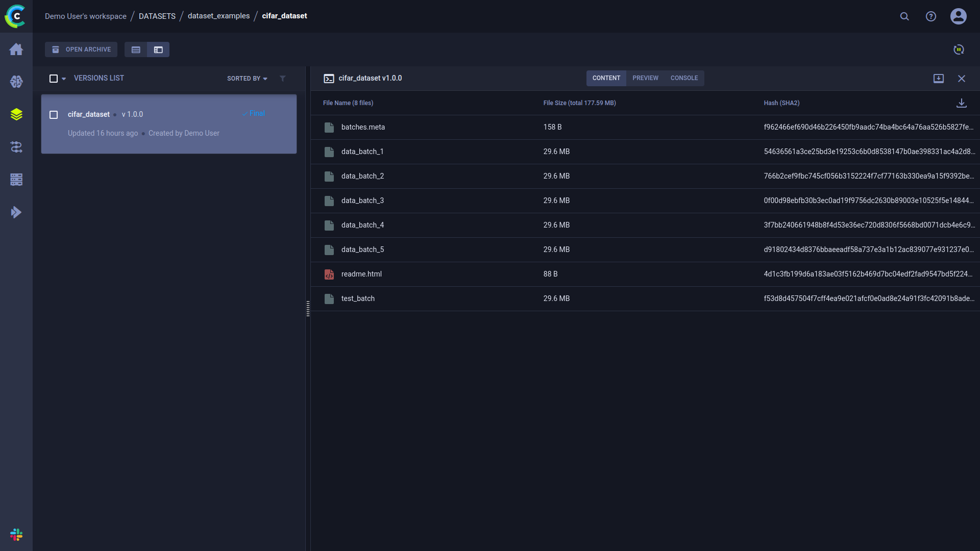980x551 pixels.
Task: Check the cifar_dataset v1.0.0 version checkbox
Action: point(54,114)
